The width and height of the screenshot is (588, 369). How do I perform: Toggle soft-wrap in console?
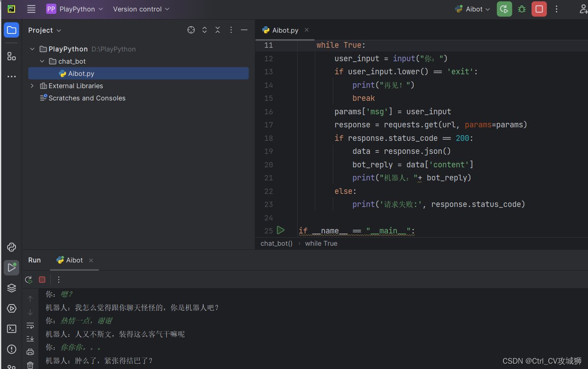pyautogui.click(x=30, y=325)
